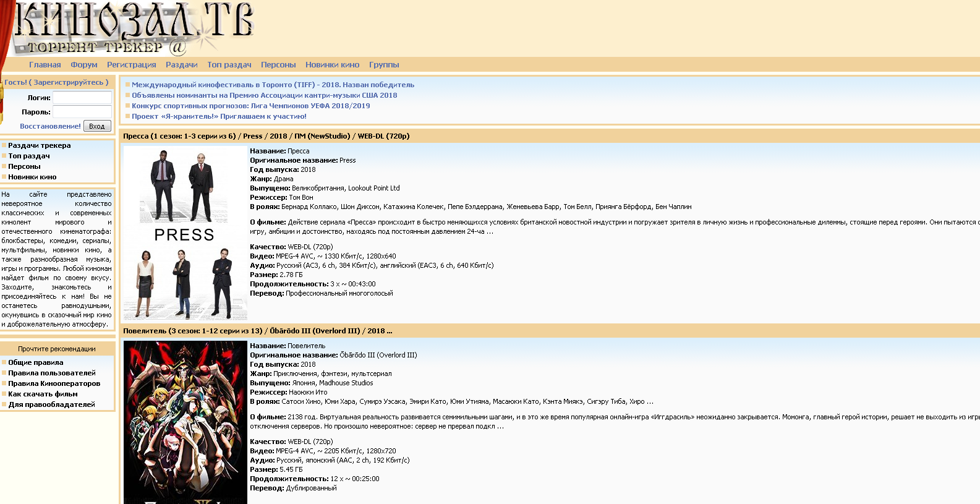Viewport: 980px width, 504px height.
Task: Open Персоны in sidebar
Action: (24, 166)
